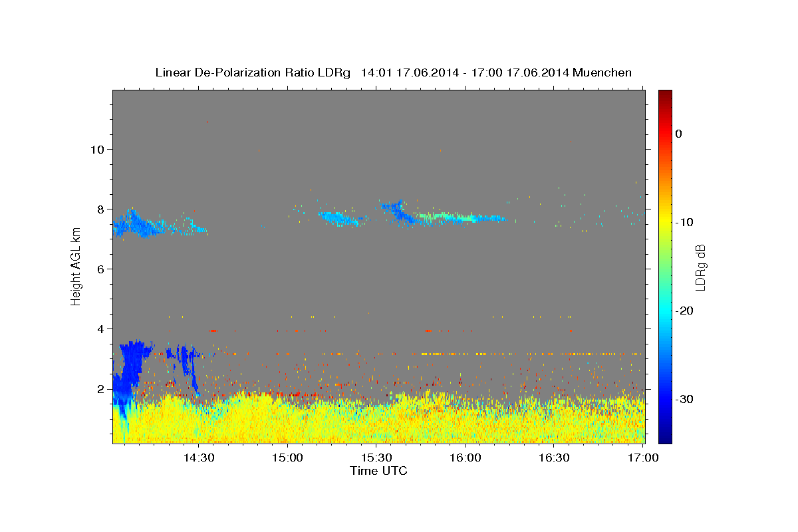This screenshot has width=798, height=532.
Task: Click the height tick label 4
Action: click(x=101, y=329)
